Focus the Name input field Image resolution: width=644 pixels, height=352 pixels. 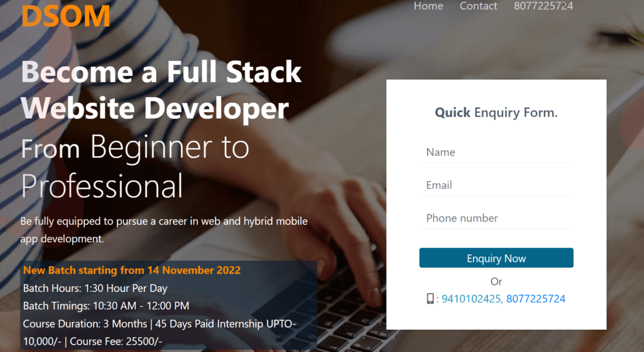[495, 153]
